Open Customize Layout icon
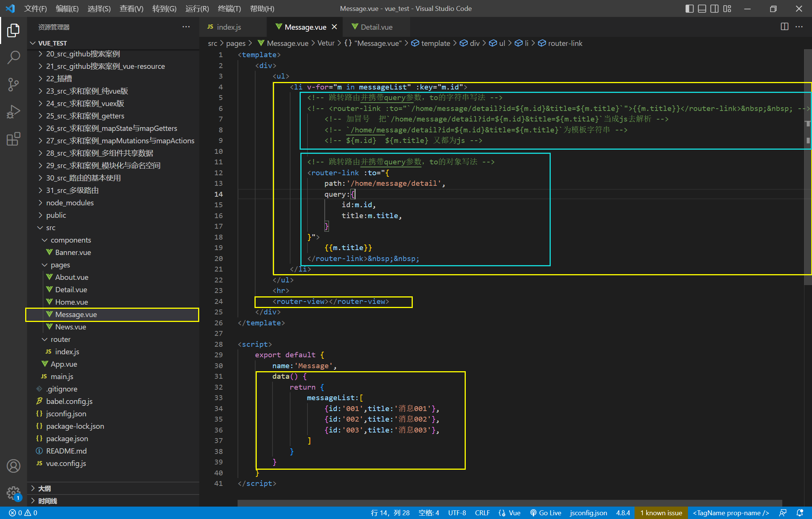The image size is (812, 519). (727, 8)
